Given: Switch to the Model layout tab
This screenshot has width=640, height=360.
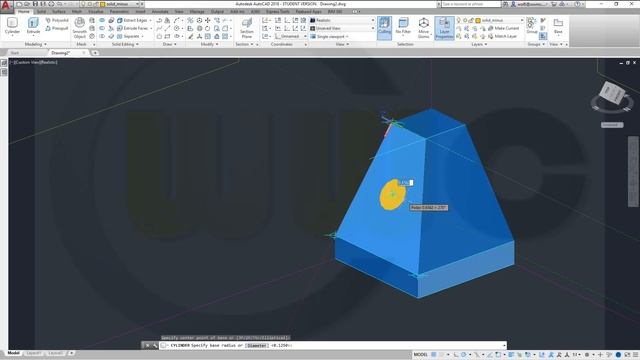Looking at the screenshot, I should coord(13,353).
